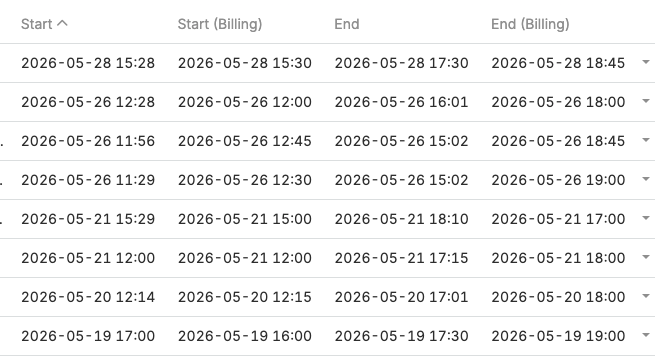Select End cell 2026-05-21 18:10
This screenshot has height=360, width=655.
(x=401, y=219)
